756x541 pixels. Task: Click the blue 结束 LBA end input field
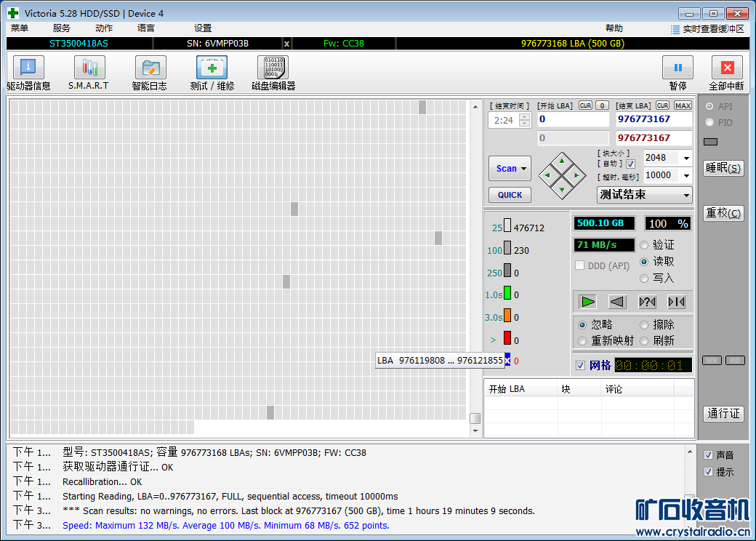point(654,119)
